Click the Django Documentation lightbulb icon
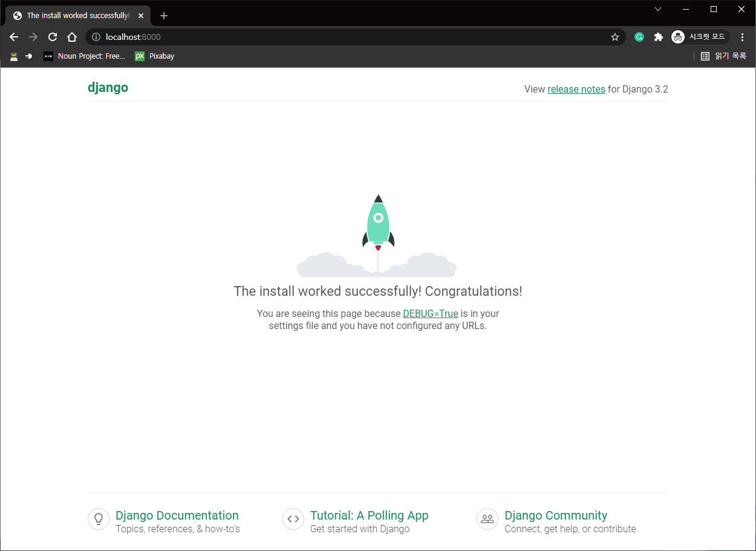This screenshot has height=551, width=756. point(99,519)
